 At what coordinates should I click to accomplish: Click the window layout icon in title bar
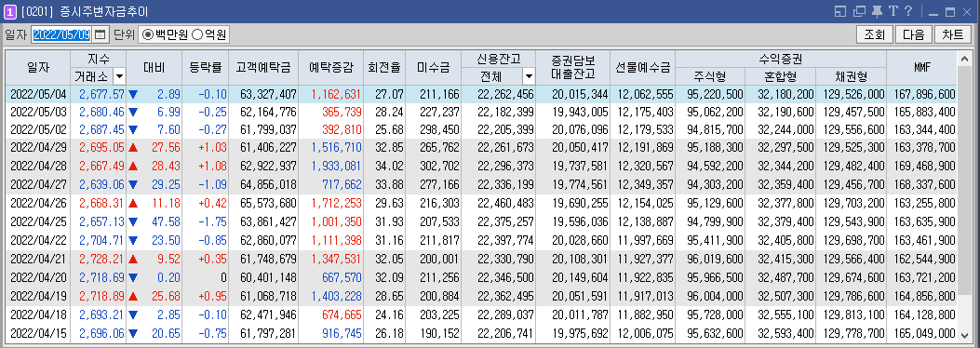840,11
